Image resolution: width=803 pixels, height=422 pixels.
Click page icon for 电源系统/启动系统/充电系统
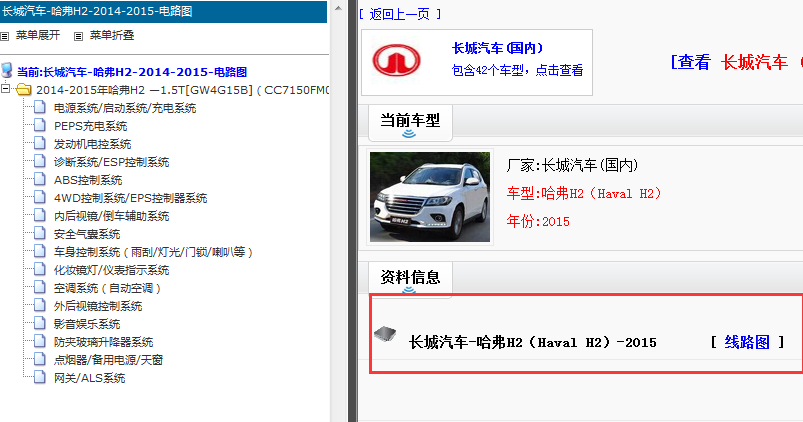39,108
